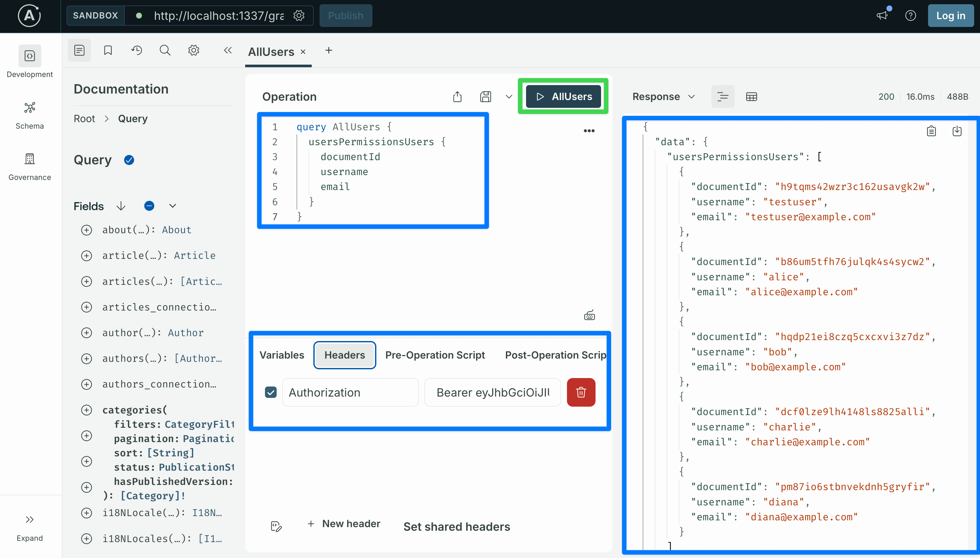Open the [Category]! return type link
This screenshot has width=980, height=558.
tap(153, 496)
